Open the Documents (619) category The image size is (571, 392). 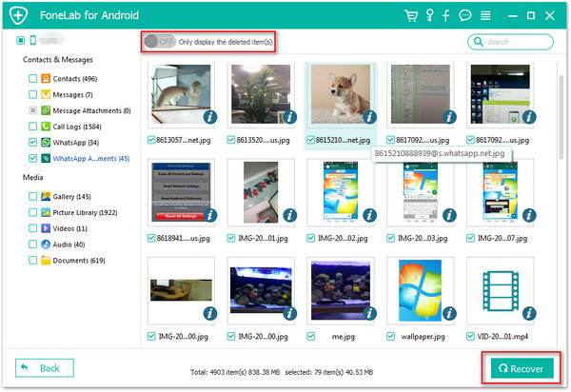(x=79, y=261)
